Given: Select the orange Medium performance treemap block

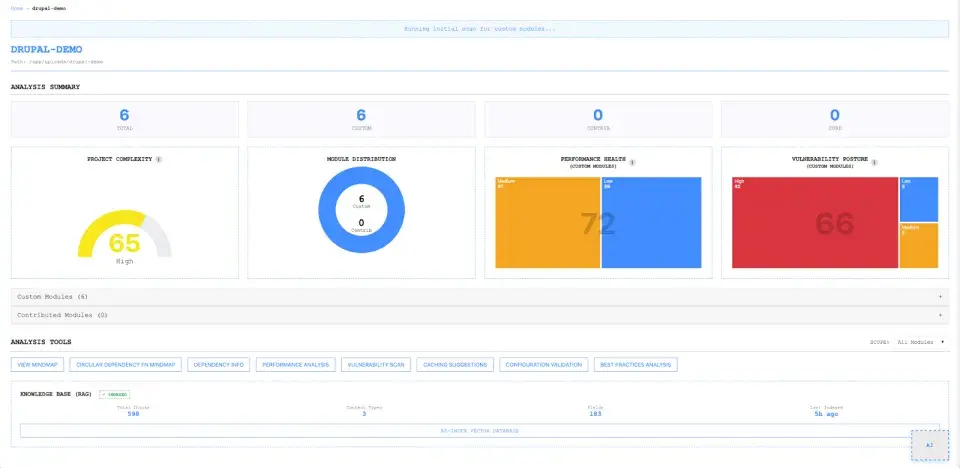Looking at the screenshot, I should 547,222.
